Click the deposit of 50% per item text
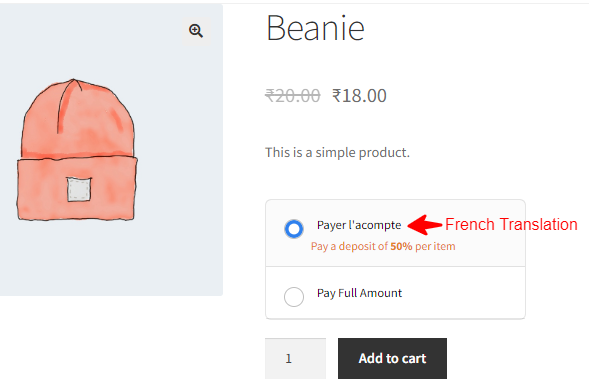The width and height of the screenshot is (589, 388). click(383, 246)
